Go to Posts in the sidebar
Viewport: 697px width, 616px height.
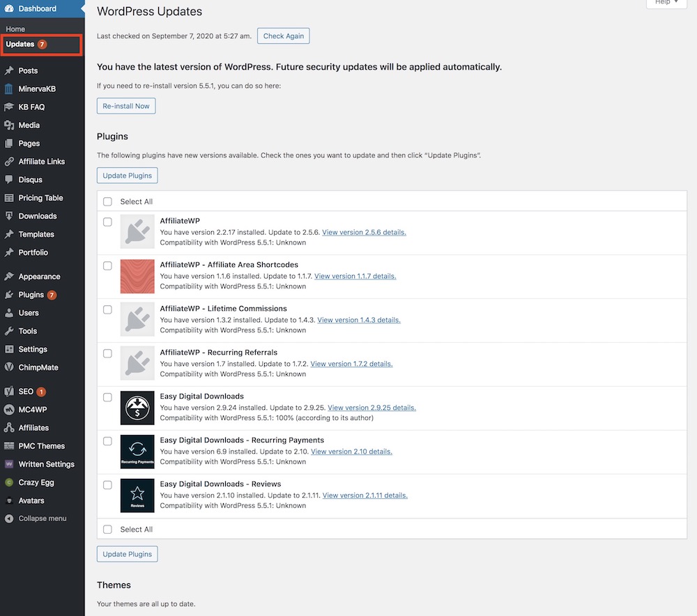(28, 70)
